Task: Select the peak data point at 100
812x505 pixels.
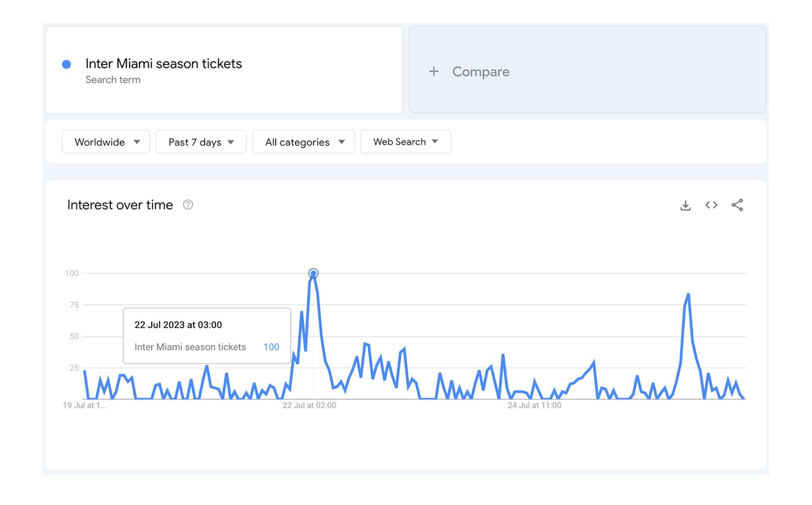Action: [313, 274]
